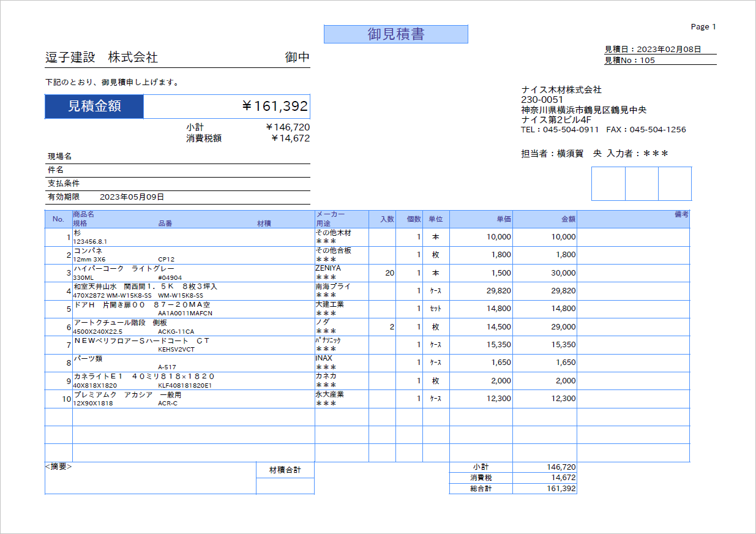Viewport: 756px width, 534px height.
Task: Click the address line 神奈川県横浜市鶴見区鶴見中央
Action: [x=584, y=110]
